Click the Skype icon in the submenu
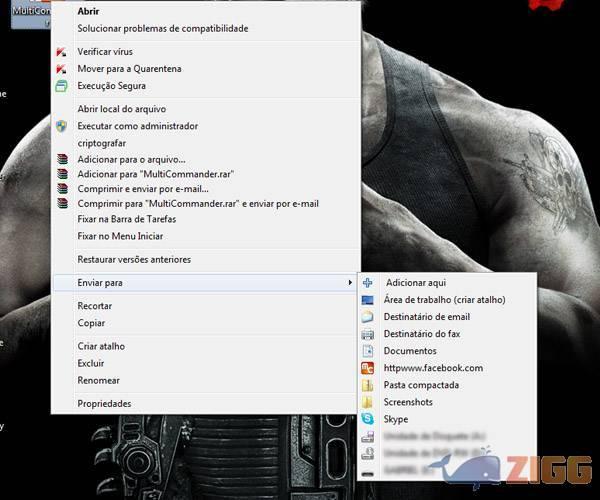 [x=367, y=419]
